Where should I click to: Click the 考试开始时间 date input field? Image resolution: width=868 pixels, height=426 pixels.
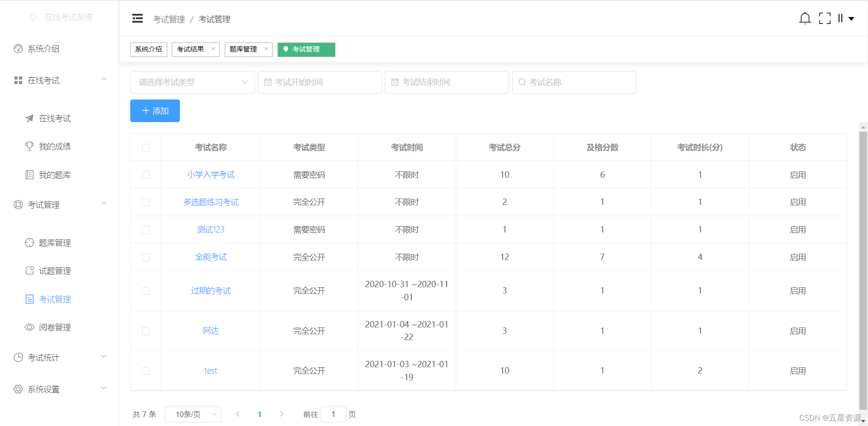(x=320, y=82)
